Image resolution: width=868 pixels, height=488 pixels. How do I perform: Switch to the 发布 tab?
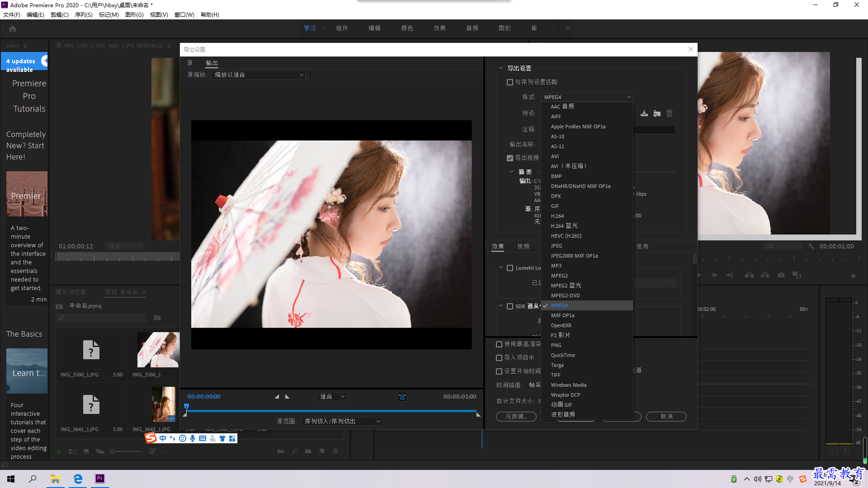pos(642,246)
